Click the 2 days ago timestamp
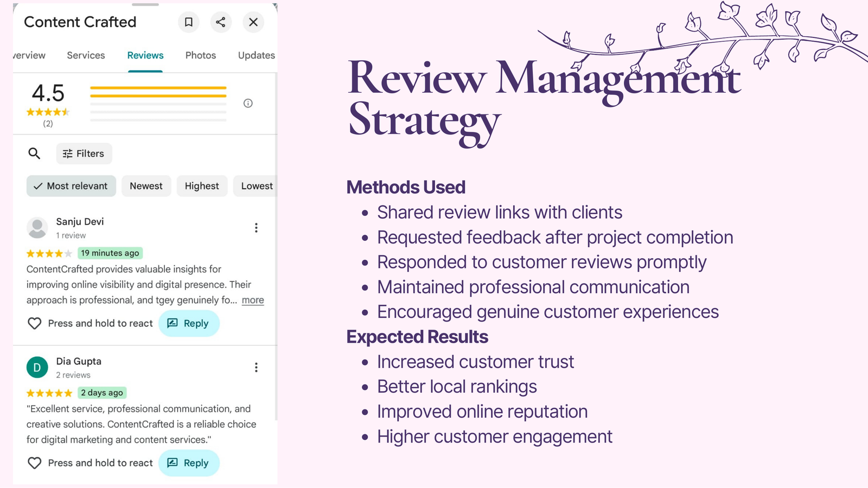 (102, 393)
